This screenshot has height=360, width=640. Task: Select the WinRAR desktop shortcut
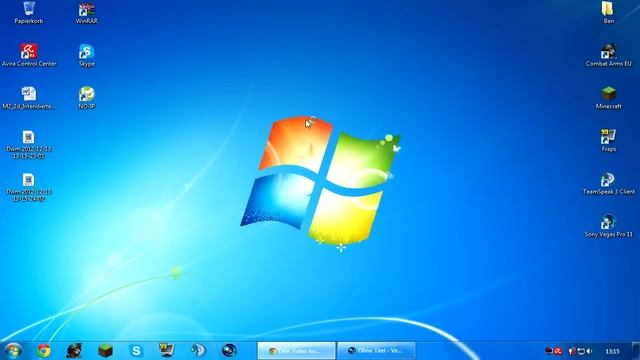(87, 13)
